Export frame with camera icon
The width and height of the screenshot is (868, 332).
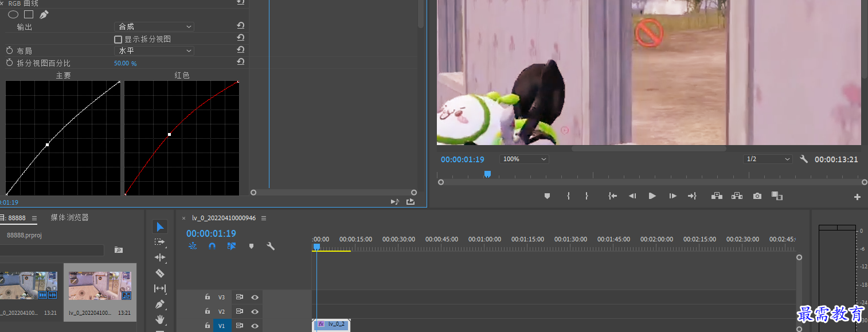(x=757, y=196)
